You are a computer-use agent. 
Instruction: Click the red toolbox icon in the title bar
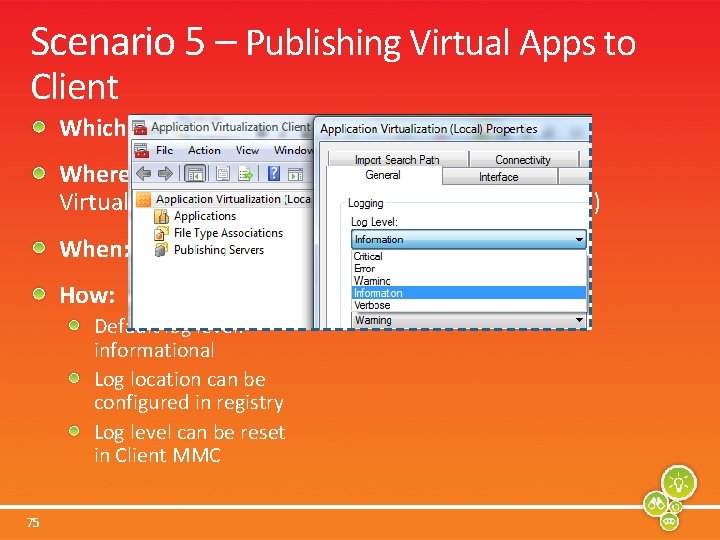140,127
